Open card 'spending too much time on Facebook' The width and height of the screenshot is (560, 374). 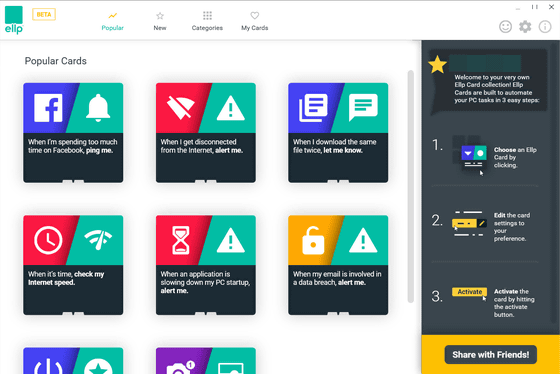pyautogui.click(x=73, y=133)
